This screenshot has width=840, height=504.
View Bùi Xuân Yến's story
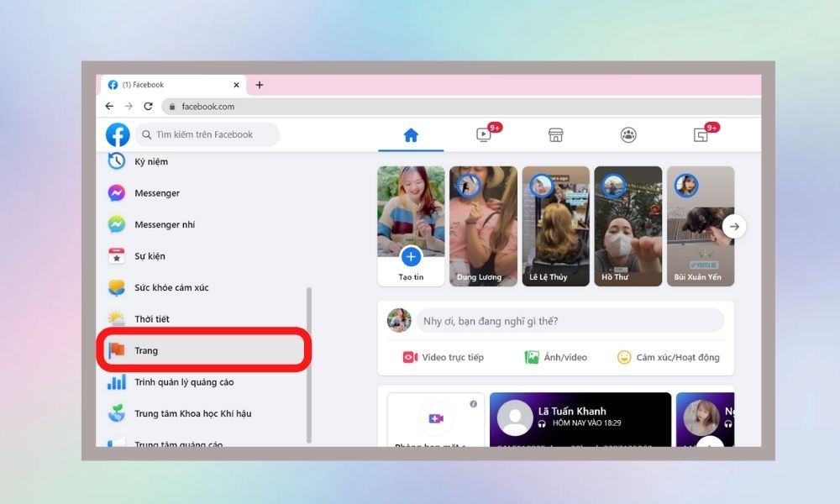click(x=701, y=226)
